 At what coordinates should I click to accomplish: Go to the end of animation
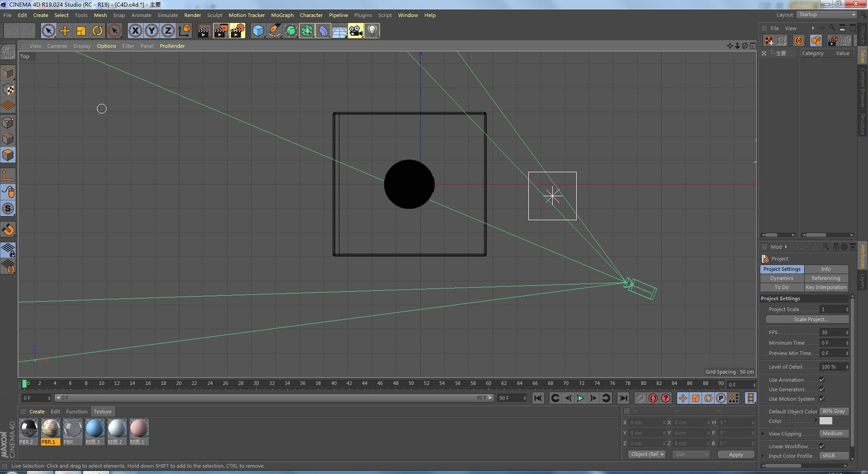(x=623, y=398)
